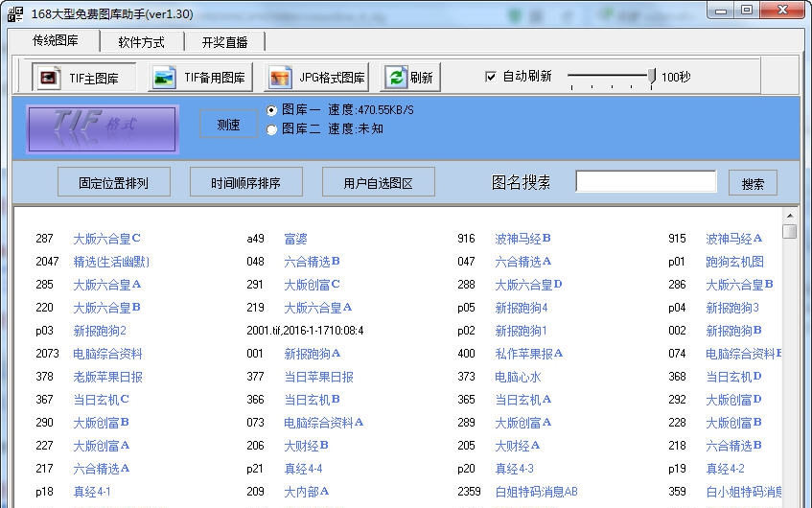
Task: Open the 真经4-3 link
Action: pyautogui.click(x=514, y=469)
